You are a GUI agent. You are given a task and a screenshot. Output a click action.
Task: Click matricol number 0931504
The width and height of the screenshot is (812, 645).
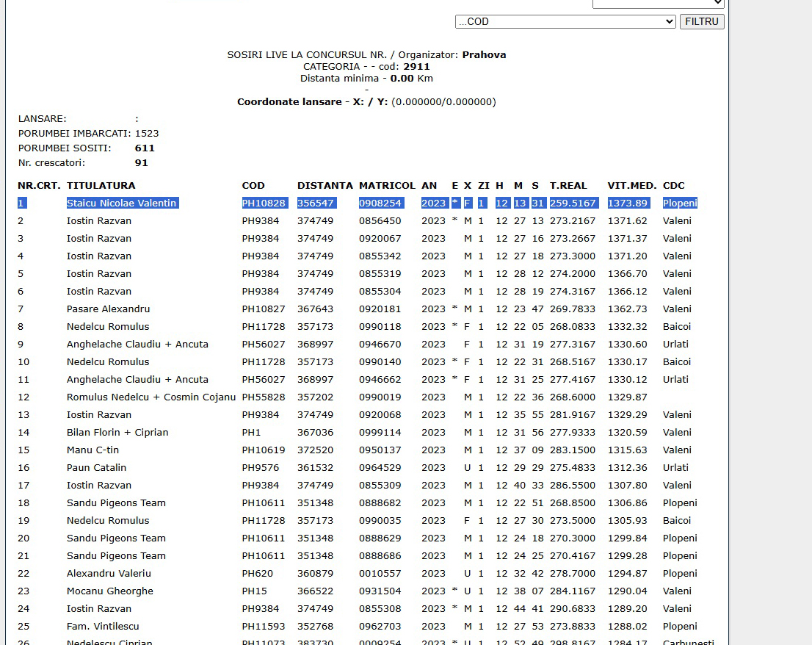(380, 591)
